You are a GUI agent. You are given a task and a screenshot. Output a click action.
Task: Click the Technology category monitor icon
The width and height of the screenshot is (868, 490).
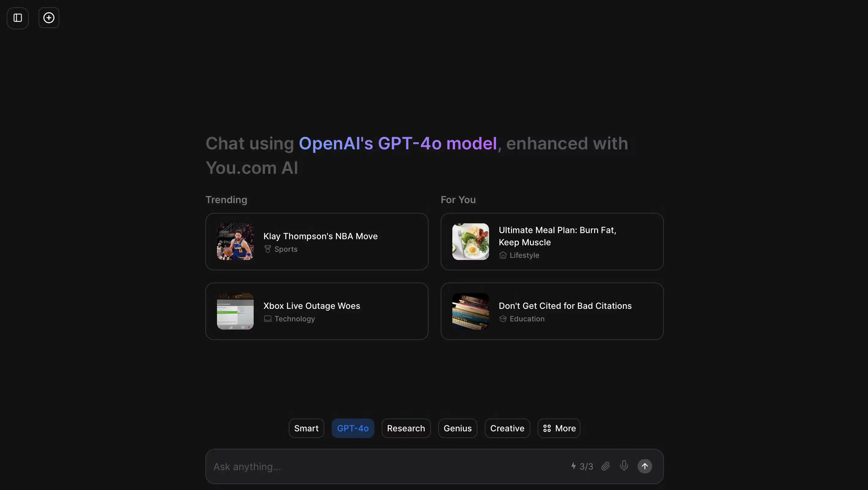pos(267,318)
